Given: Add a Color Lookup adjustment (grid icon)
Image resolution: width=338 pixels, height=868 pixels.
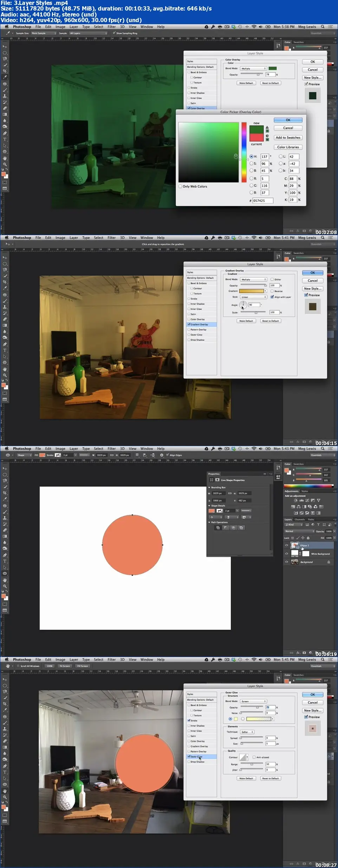Looking at the screenshot, I should pyautogui.click(x=321, y=506).
